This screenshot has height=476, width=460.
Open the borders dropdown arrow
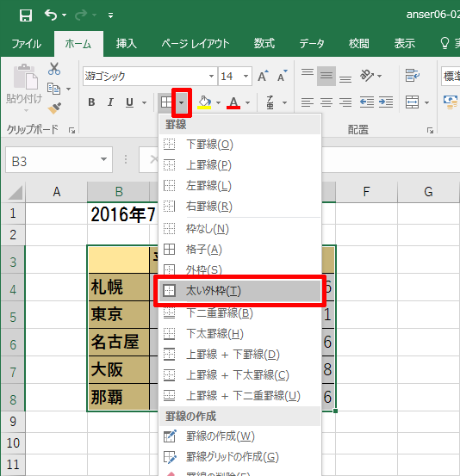[x=182, y=102]
